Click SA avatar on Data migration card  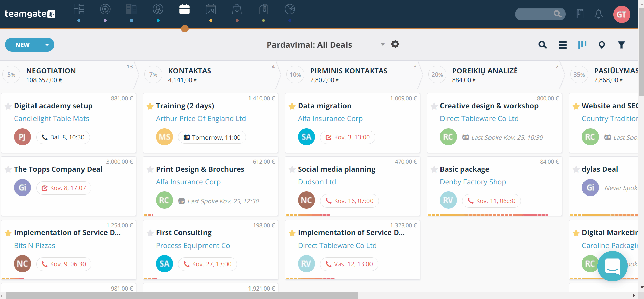[x=306, y=137]
